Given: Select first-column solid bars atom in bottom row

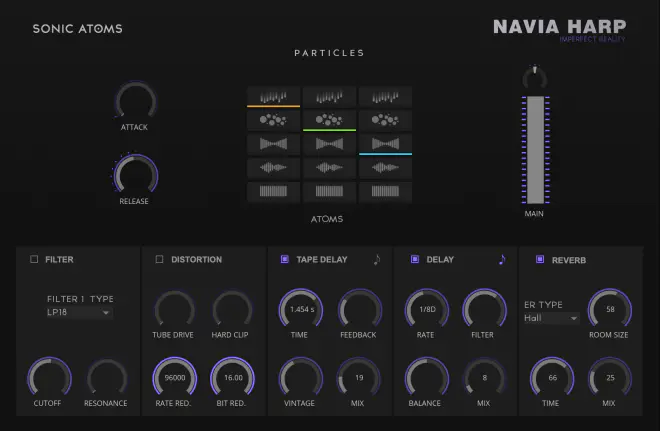Looking at the screenshot, I should 273,192.
